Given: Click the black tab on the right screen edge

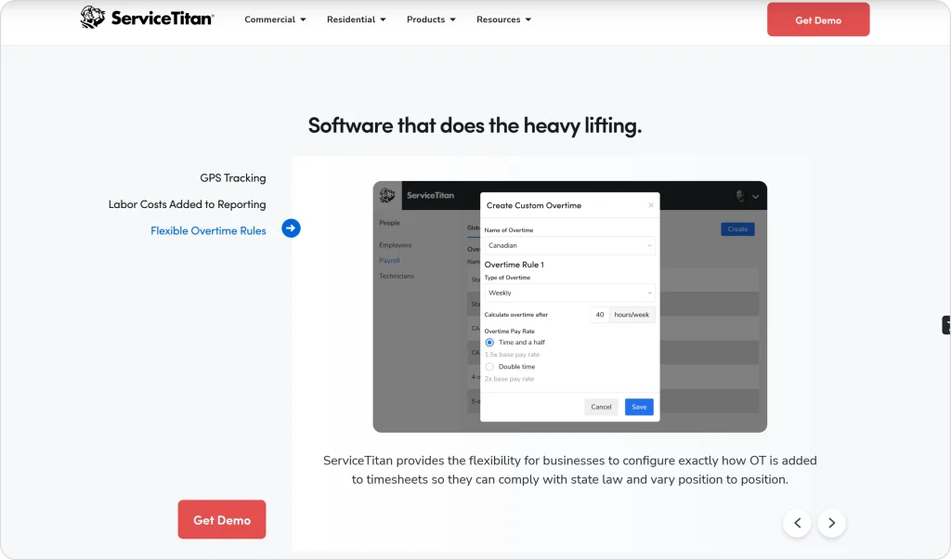Looking at the screenshot, I should point(945,325).
